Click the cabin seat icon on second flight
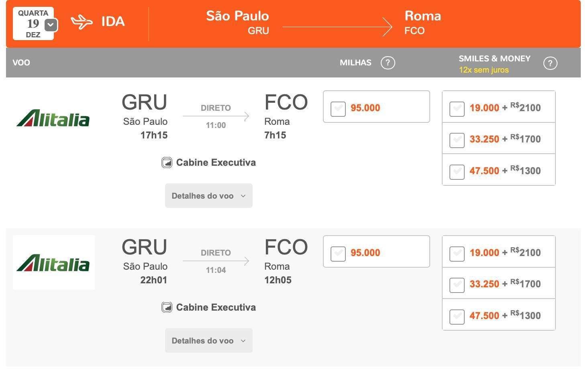Viewport: 588px width, 370px height. (x=167, y=307)
